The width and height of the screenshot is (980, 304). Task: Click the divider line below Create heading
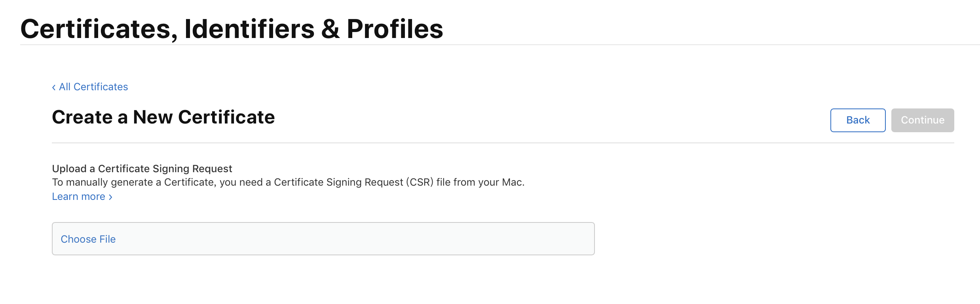point(503,143)
